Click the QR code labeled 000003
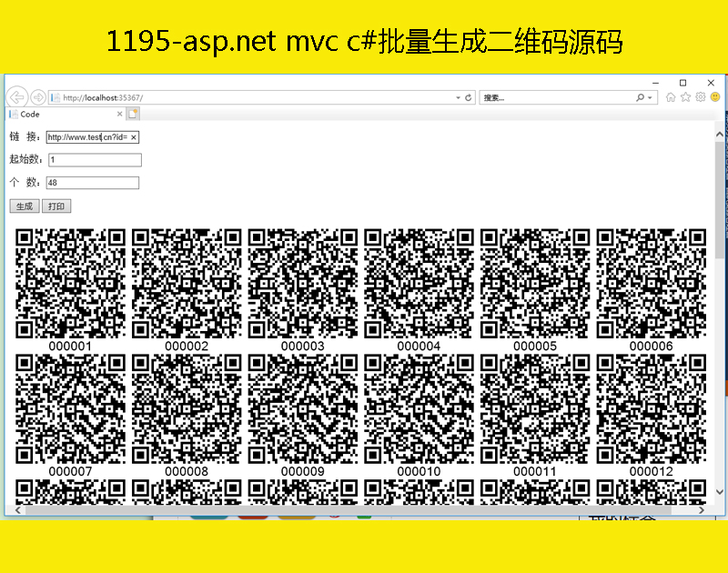 303,283
